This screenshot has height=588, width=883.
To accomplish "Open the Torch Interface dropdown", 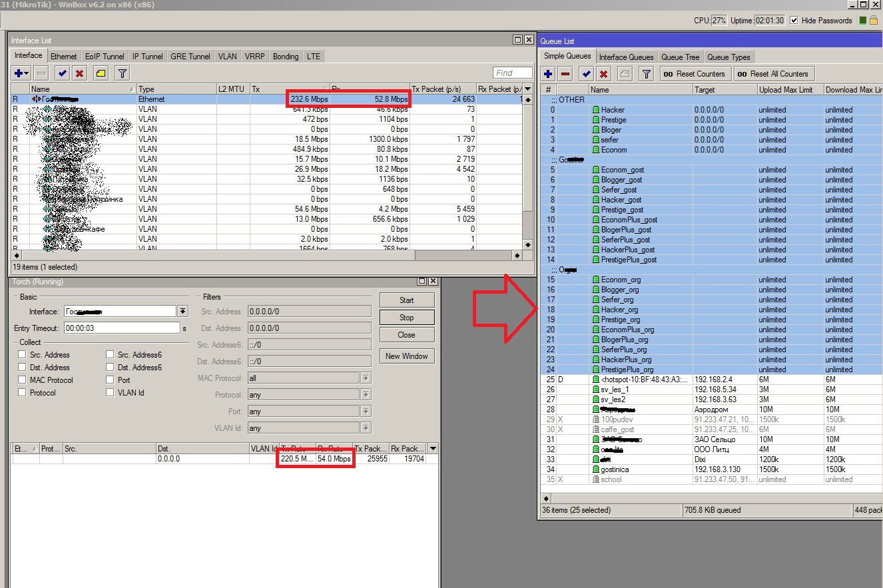I will click(182, 312).
